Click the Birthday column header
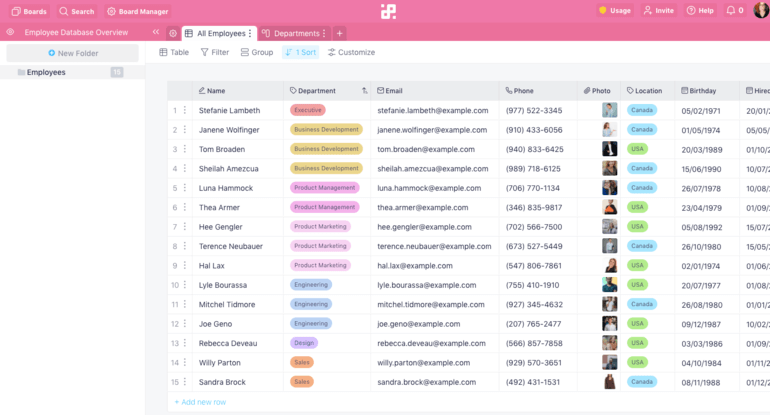The height and width of the screenshot is (415, 770). [x=707, y=91]
